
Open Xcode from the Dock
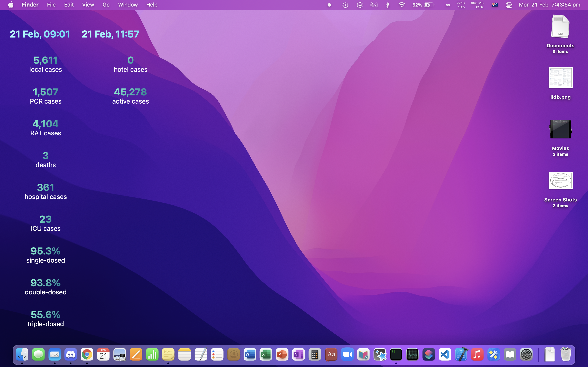pyautogui.click(x=461, y=355)
